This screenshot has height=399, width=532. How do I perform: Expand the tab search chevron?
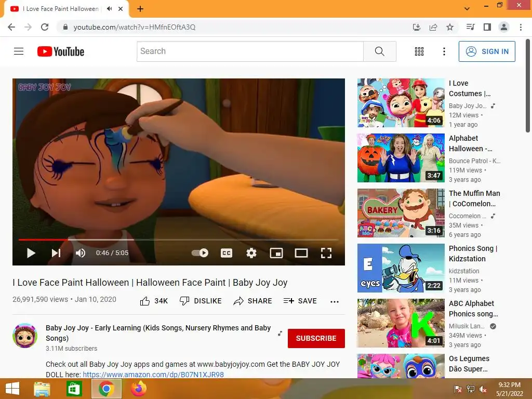[467, 9]
